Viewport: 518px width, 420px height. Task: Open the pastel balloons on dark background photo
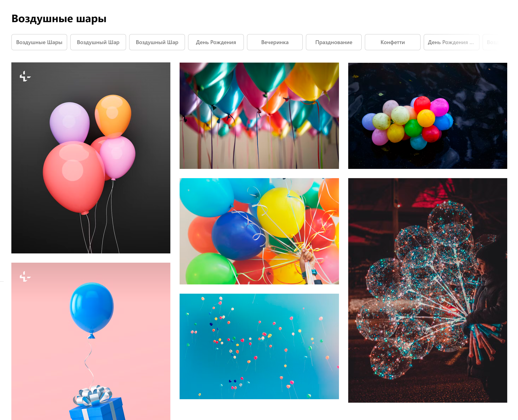point(91,158)
